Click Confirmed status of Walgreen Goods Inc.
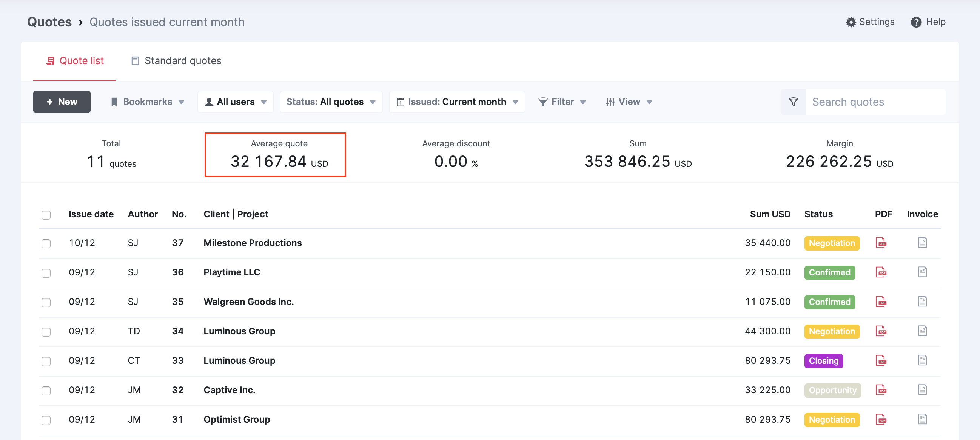 829,302
